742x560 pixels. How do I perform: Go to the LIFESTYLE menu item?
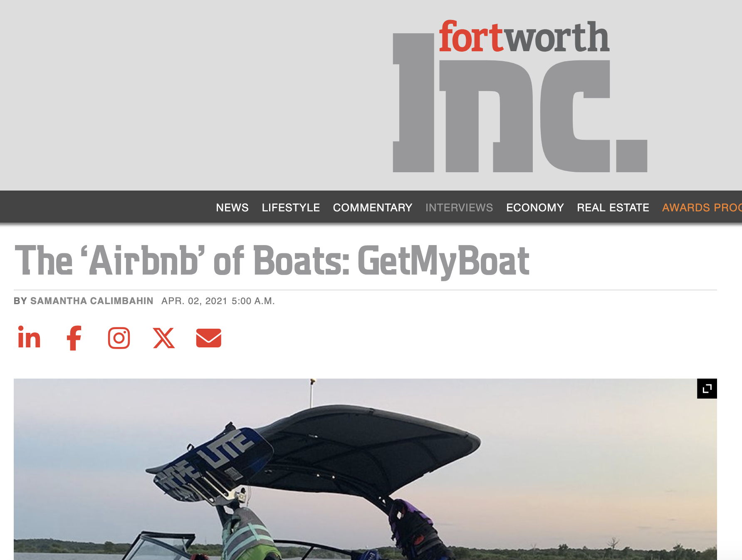(x=291, y=208)
